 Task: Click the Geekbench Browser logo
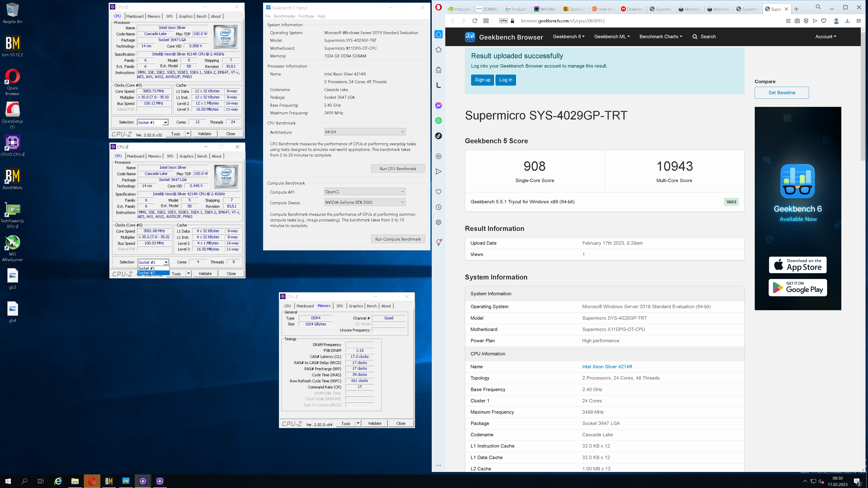[x=504, y=37]
